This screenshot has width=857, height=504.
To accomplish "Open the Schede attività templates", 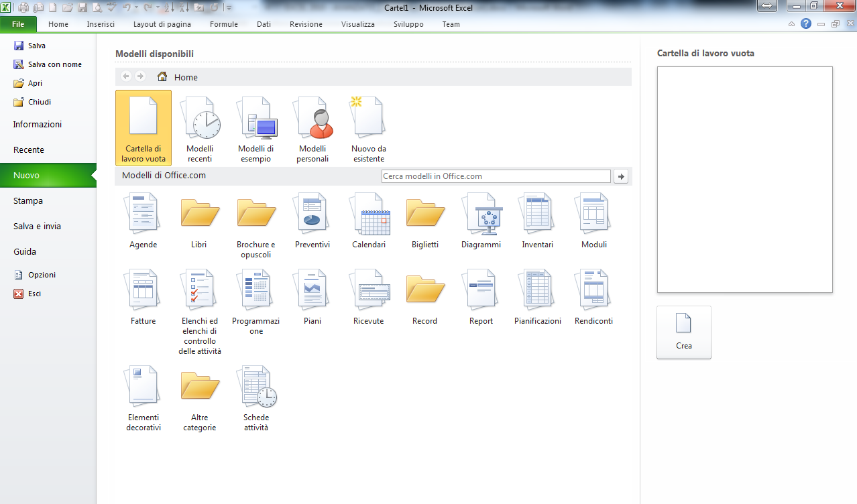I will (256, 398).
